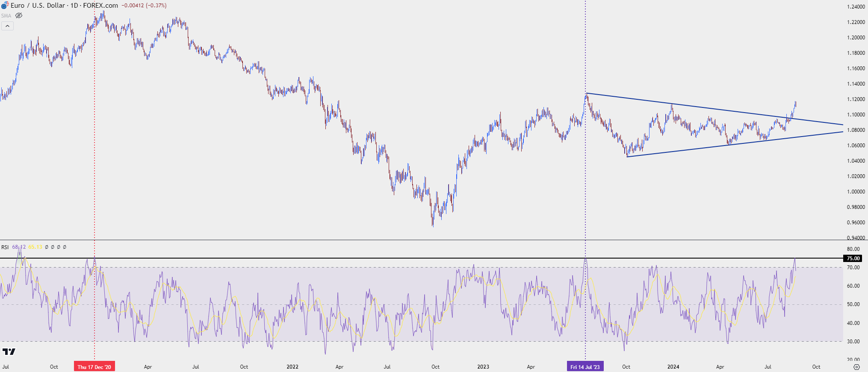868x372 pixels.
Task: Click the 1.12000 price scale label
Action: point(856,99)
